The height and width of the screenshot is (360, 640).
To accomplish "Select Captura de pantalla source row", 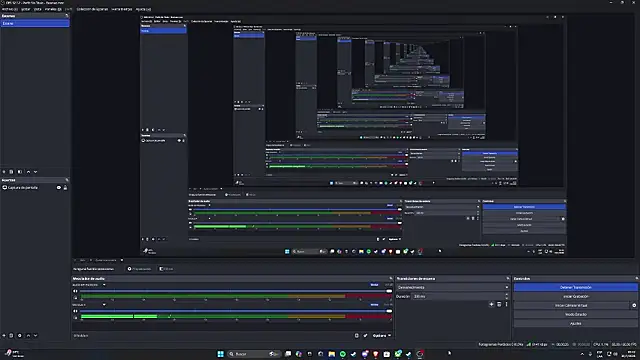I will pyautogui.click(x=35, y=188).
